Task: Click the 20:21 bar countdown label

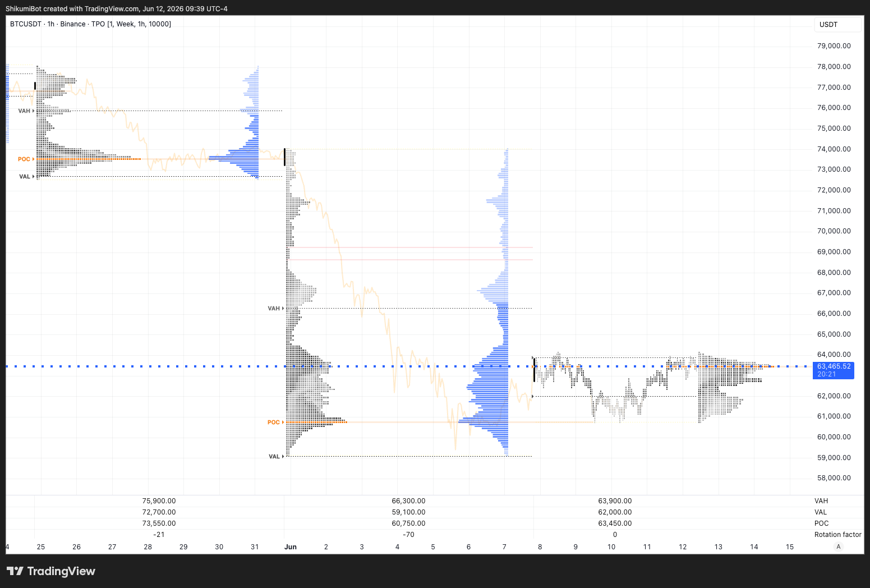Action: (x=826, y=374)
